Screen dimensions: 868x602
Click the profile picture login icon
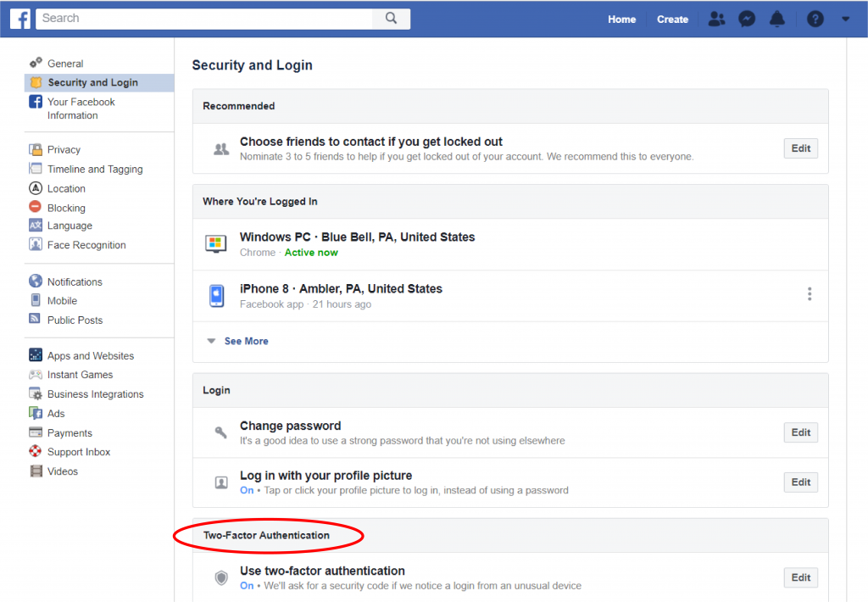(221, 482)
